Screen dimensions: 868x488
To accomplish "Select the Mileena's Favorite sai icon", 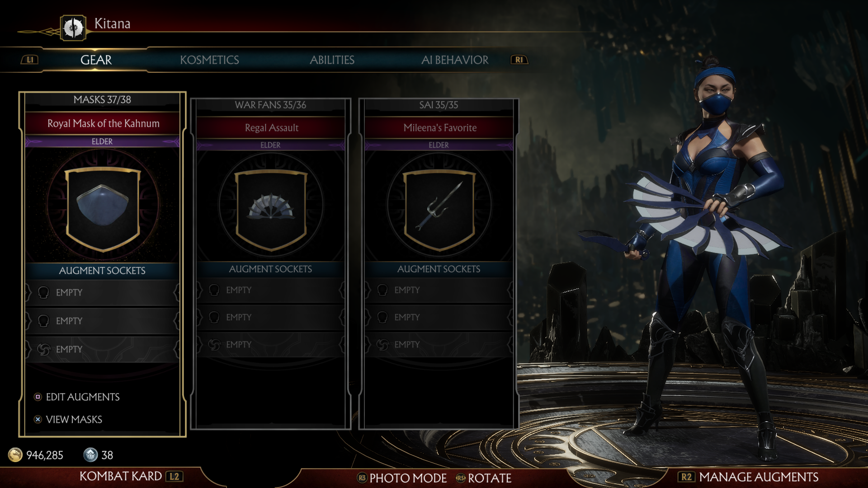I will [439, 210].
